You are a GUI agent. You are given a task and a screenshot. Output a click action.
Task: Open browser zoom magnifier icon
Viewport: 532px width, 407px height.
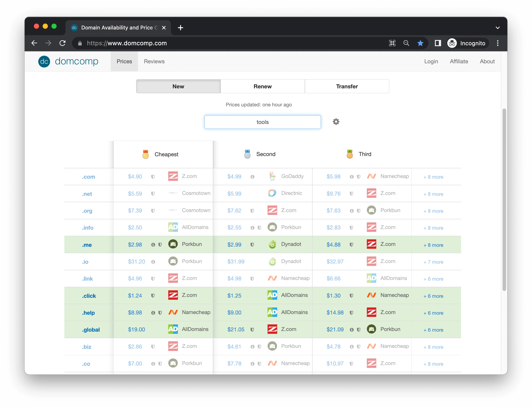click(406, 43)
